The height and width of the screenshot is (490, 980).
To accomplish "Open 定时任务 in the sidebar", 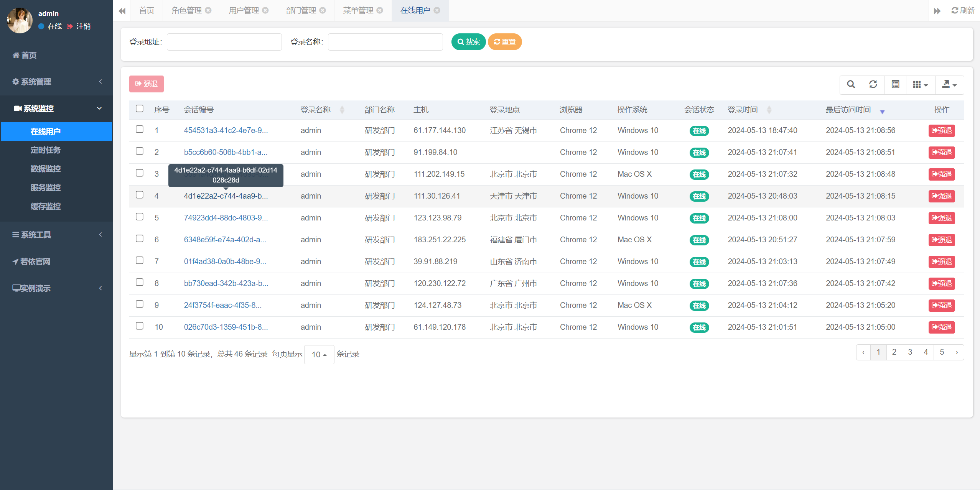I will coord(46,150).
